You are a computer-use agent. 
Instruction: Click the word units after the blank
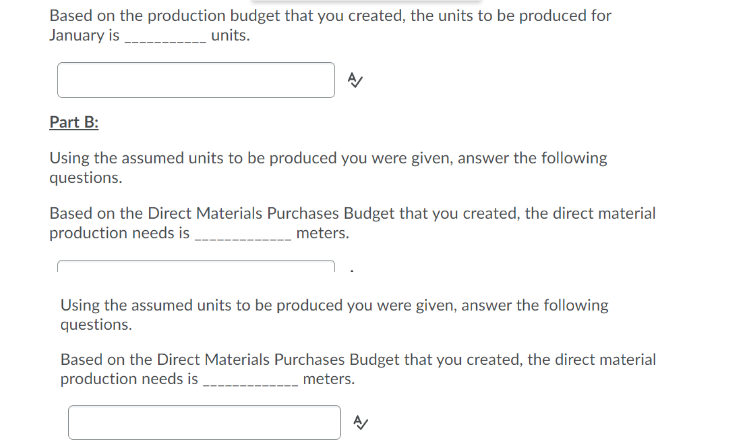(x=231, y=36)
